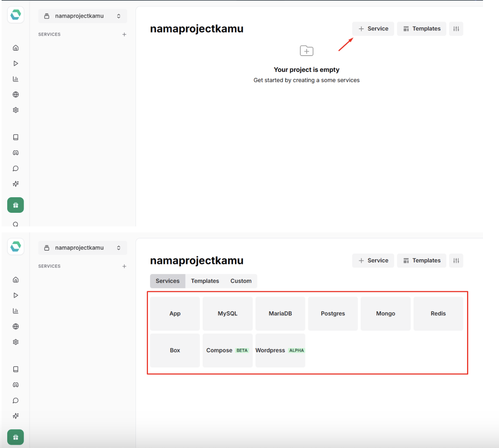
Task: Select the MariaDB service card
Action: [x=280, y=314]
